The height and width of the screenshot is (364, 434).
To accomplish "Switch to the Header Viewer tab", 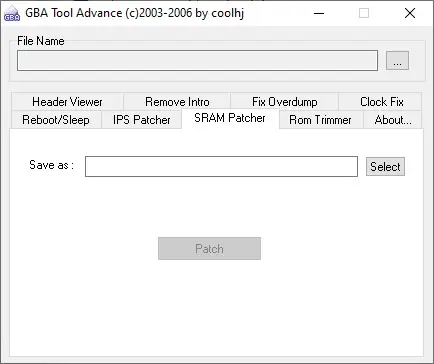I will coord(67,102).
